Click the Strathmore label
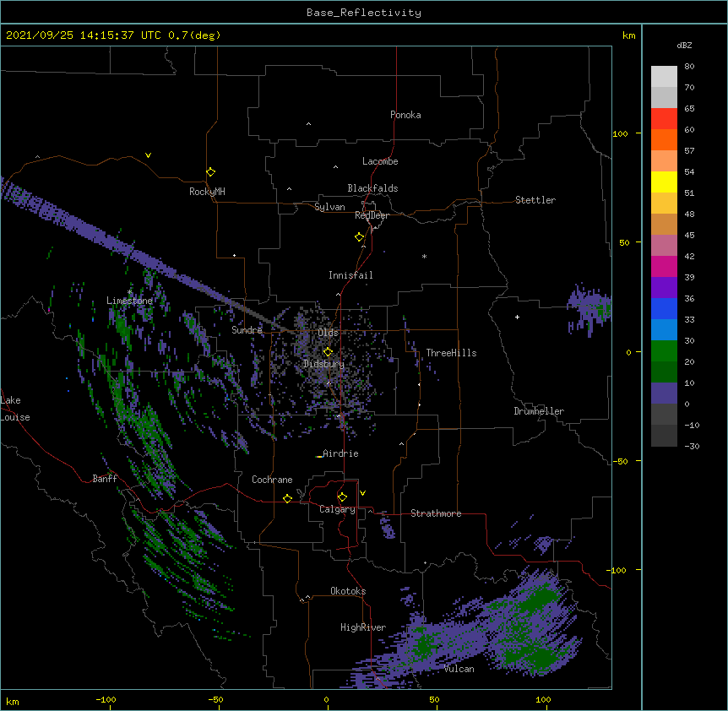This screenshot has height=711, width=728. click(x=436, y=513)
